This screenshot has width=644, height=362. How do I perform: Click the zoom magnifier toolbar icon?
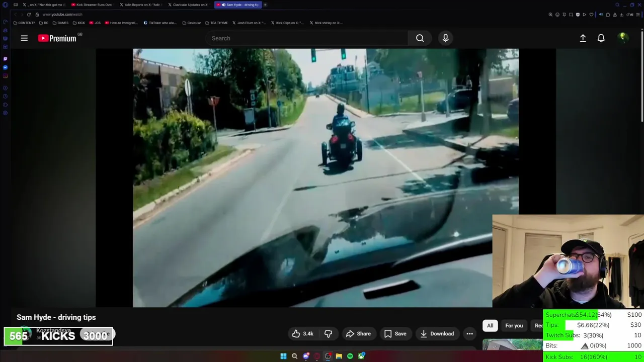coord(550,15)
